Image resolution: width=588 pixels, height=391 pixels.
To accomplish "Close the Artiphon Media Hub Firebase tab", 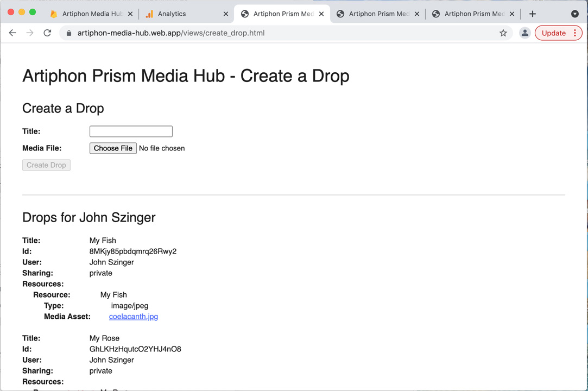I will point(130,14).
